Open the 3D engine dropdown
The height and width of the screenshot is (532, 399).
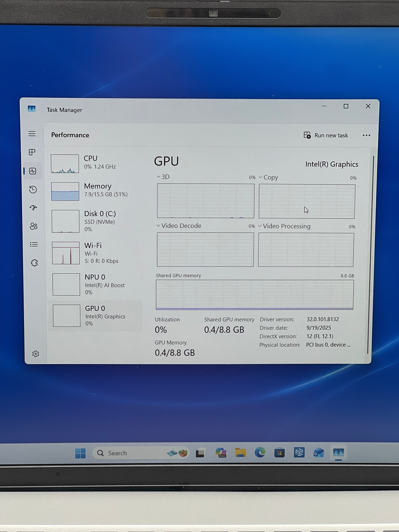click(163, 177)
